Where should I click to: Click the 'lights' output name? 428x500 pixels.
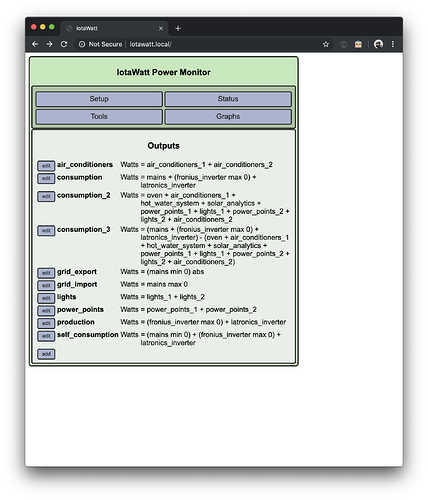coord(67,297)
